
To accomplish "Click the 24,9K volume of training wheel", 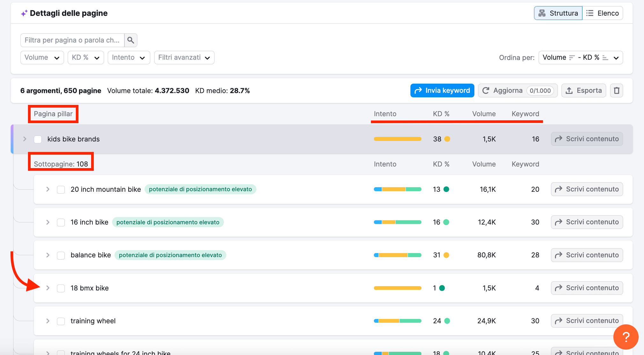I will click(x=487, y=321).
